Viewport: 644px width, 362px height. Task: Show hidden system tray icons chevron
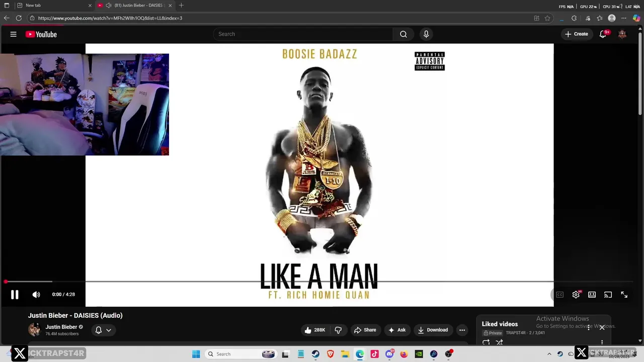point(550,354)
